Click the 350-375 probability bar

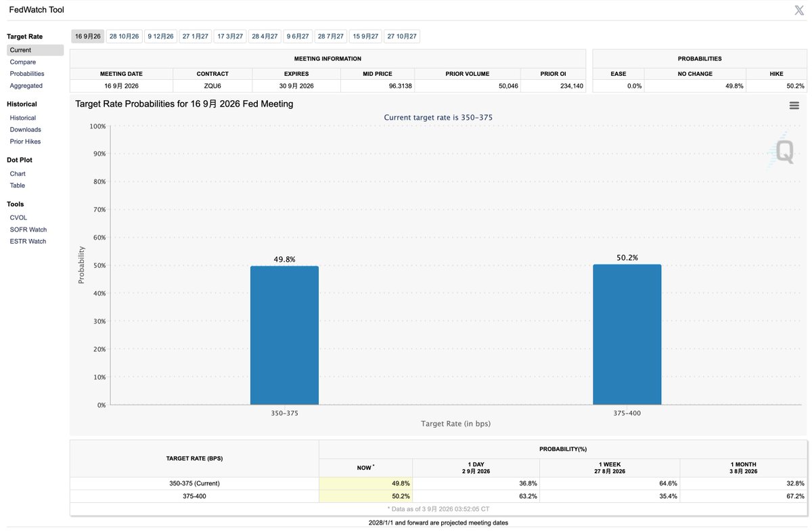284,335
